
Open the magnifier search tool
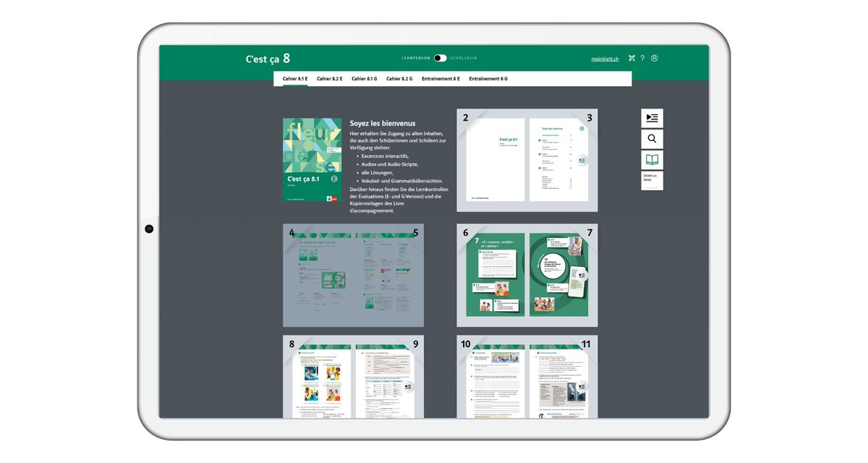pyautogui.click(x=652, y=139)
